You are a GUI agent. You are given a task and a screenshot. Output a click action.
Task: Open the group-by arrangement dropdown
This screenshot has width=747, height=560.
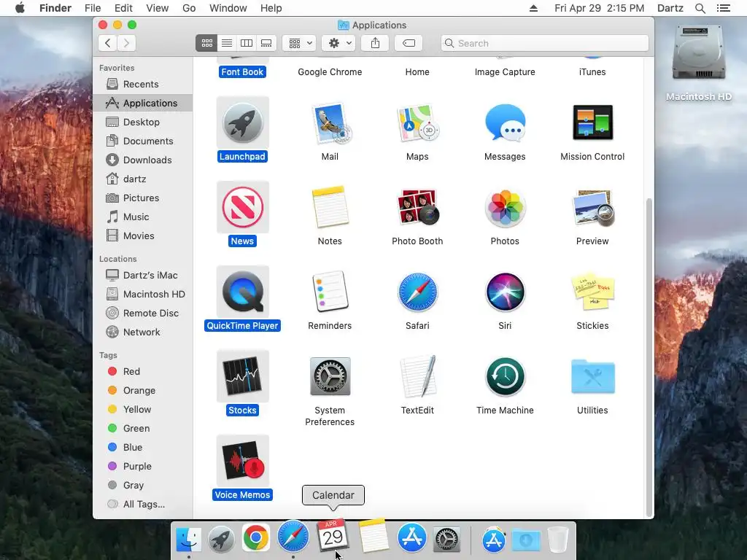tap(299, 43)
